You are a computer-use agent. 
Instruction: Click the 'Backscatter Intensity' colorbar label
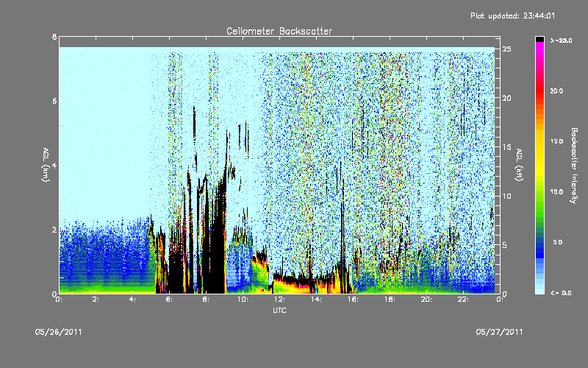(574, 166)
